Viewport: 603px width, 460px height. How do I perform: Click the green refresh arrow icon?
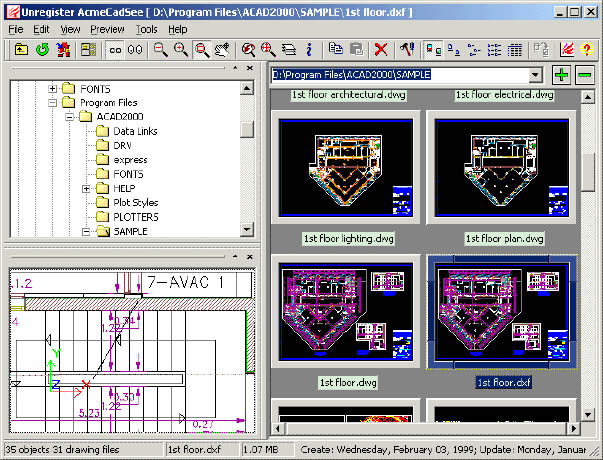click(42, 50)
